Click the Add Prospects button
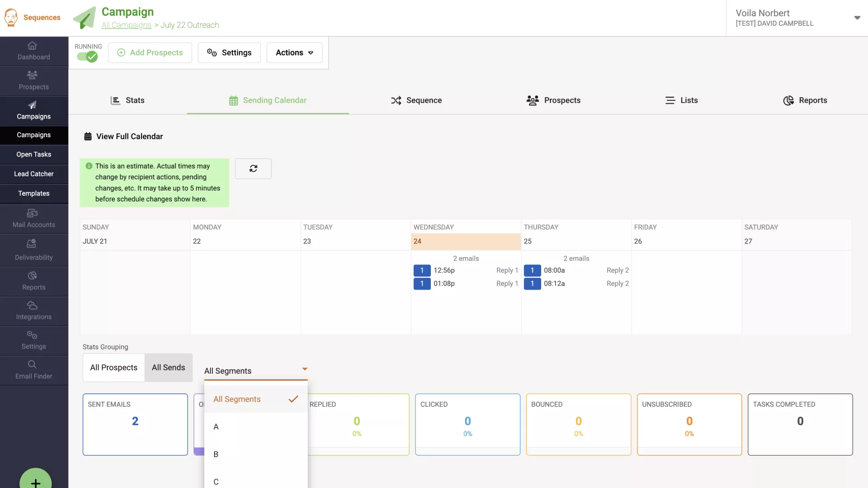Image resolution: width=868 pixels, height=488 pixels. coord(150,53)
